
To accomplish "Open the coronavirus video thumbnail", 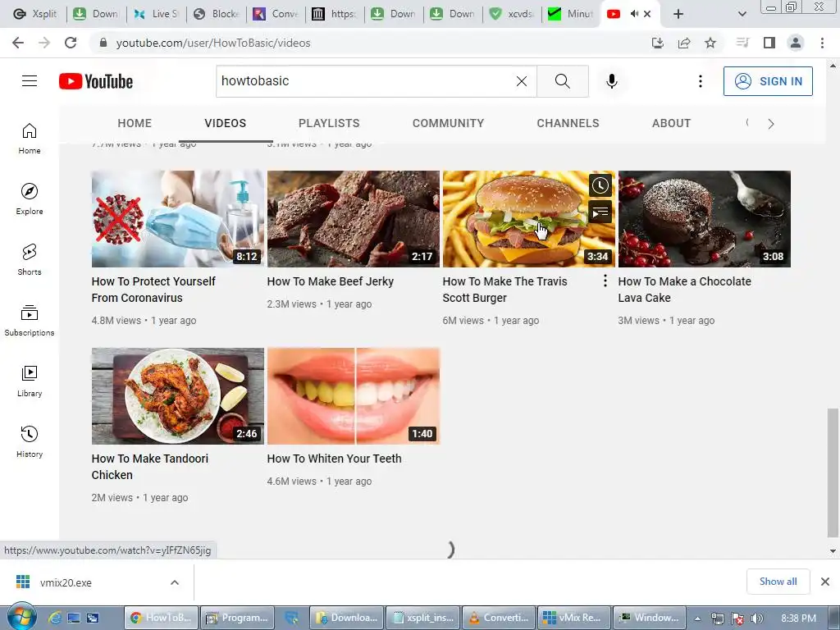I will click(x=177, y=218).
